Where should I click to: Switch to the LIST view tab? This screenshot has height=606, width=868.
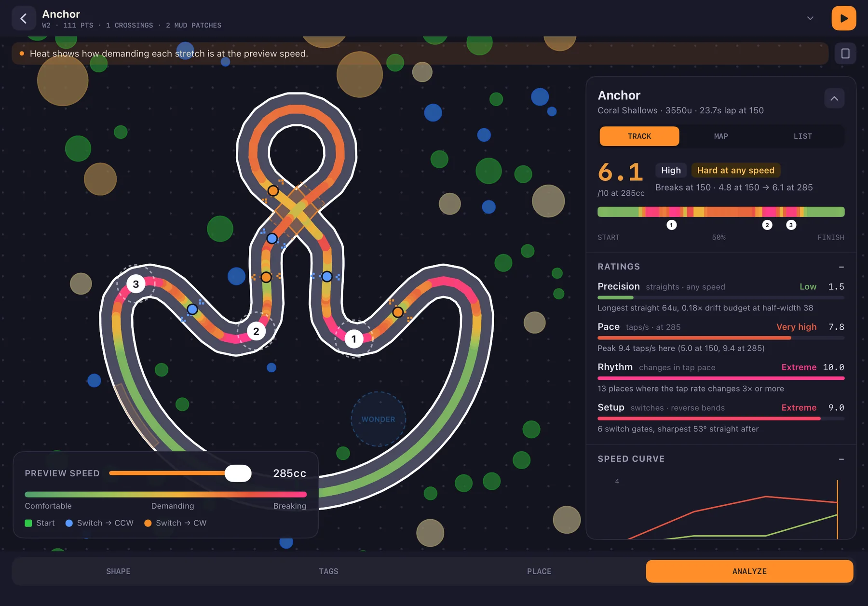tap(802, 136)
